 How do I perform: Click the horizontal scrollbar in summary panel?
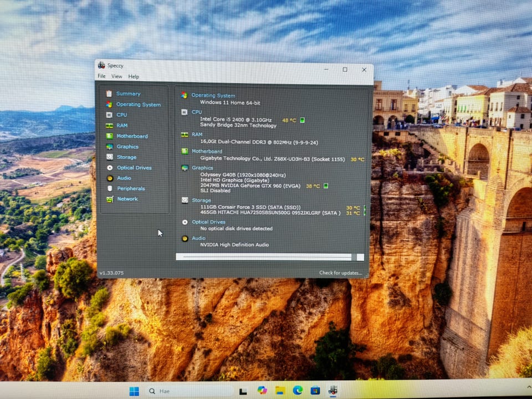coord(270,257)
